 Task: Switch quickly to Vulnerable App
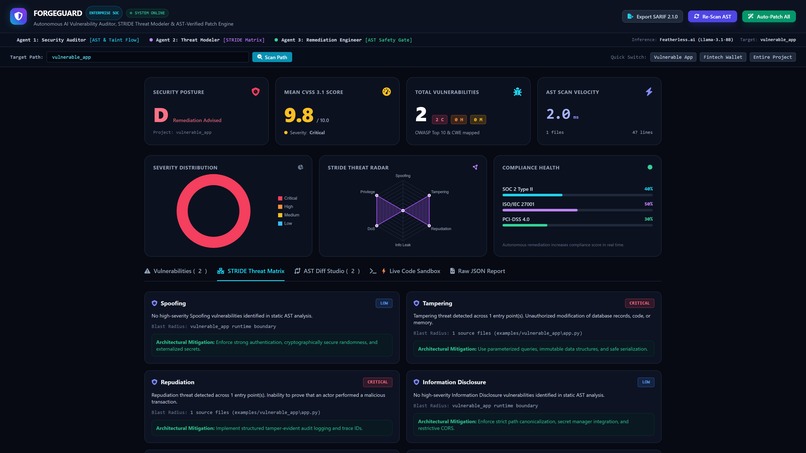tap(673, 57)
